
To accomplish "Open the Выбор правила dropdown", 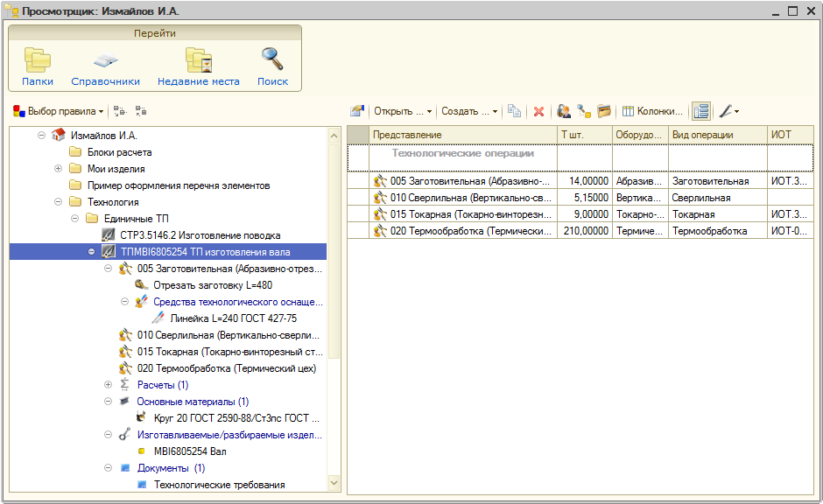I will 59,111.
